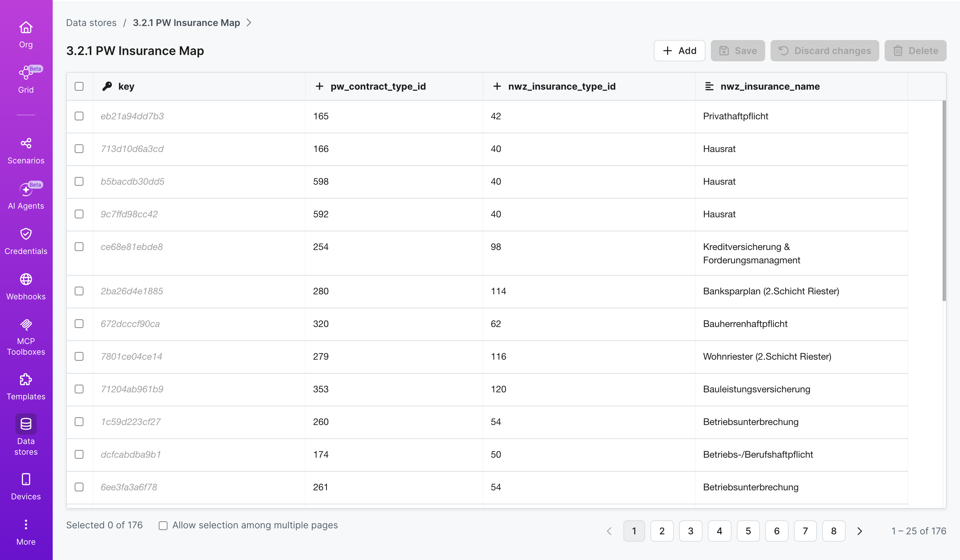Jump to page 3
The image size is (960, 560).
click(x=691, y=531)
